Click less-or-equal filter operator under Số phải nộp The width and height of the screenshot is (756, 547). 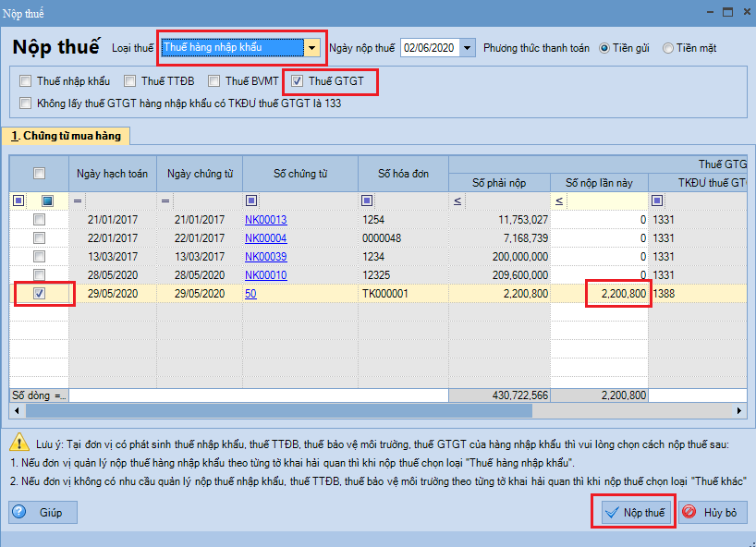tap(457, 201)
